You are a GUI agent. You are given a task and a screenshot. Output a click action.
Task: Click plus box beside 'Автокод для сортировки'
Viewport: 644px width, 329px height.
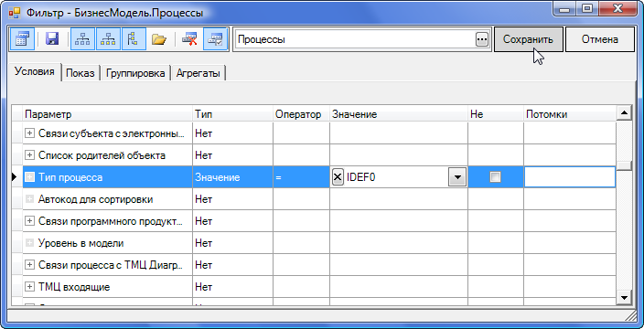tap(29, 199)
